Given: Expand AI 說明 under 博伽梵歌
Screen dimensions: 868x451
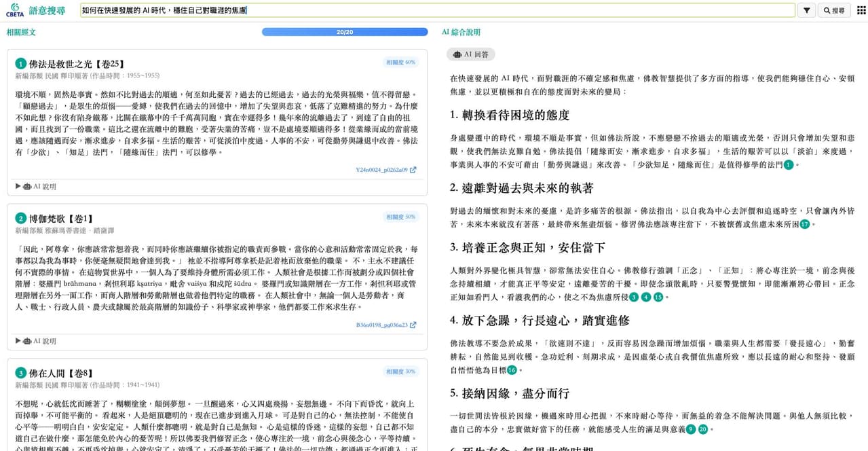Looking at the screenshot, I should click(35, 341).
